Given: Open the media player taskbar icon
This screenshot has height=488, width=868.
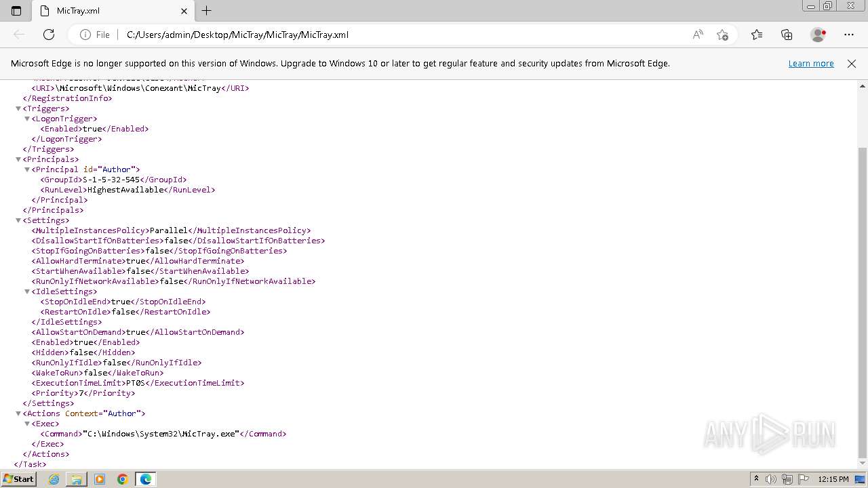Looking at the screenshot, I should pos(100,479).
